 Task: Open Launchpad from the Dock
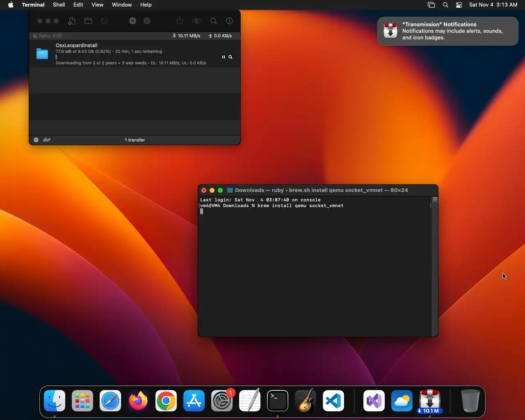coord(82,401)
